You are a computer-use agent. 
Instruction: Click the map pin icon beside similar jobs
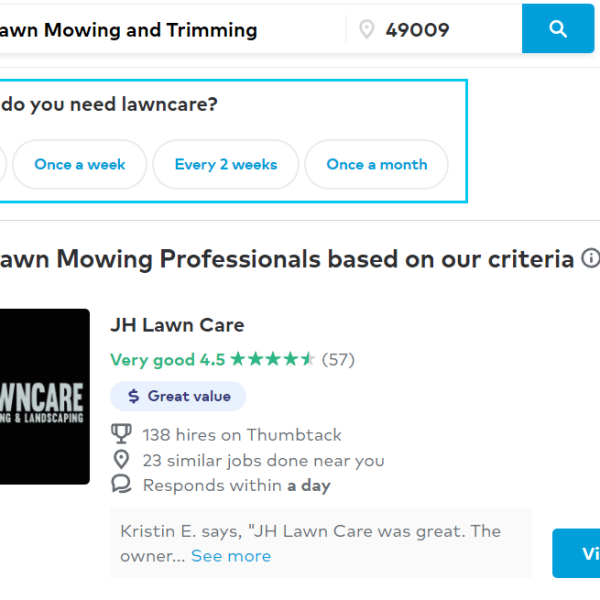coord(121,460)
